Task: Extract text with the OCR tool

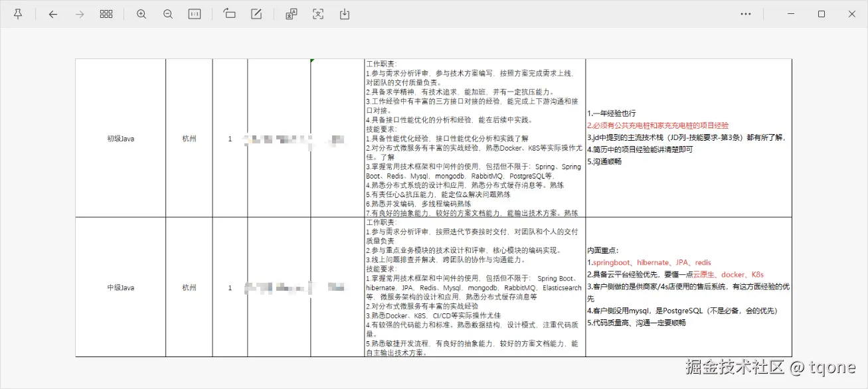Action: (317, 13)
